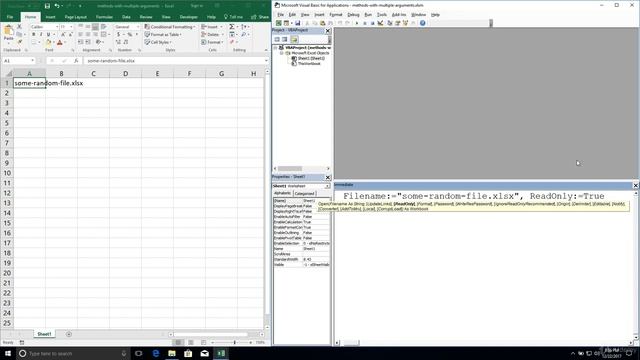This screenshot has height=360, width=640.
Task: Switch to Excel's Insert ribbon tab
Action: tap(50, 17)
